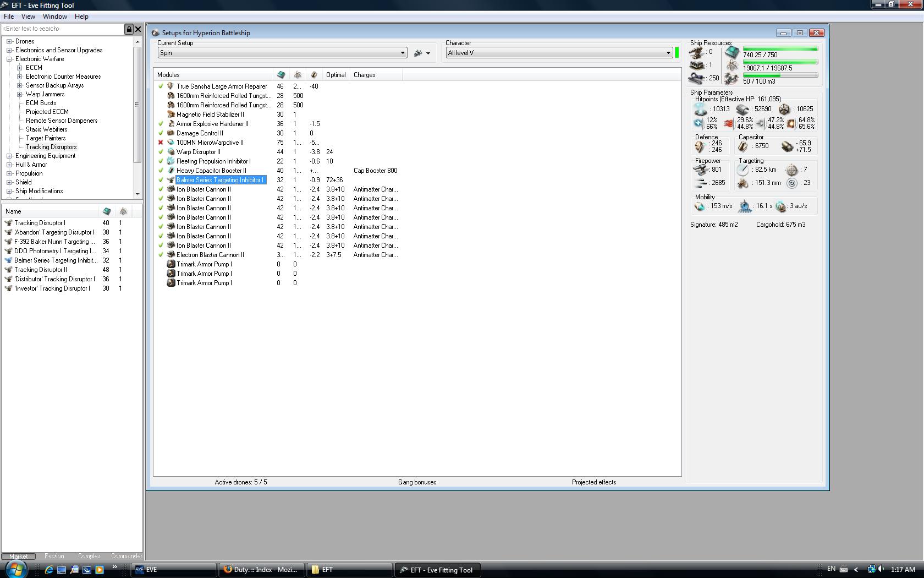Click the Damage Control II module icon
The image size is (924, 578).
[170, 133]
